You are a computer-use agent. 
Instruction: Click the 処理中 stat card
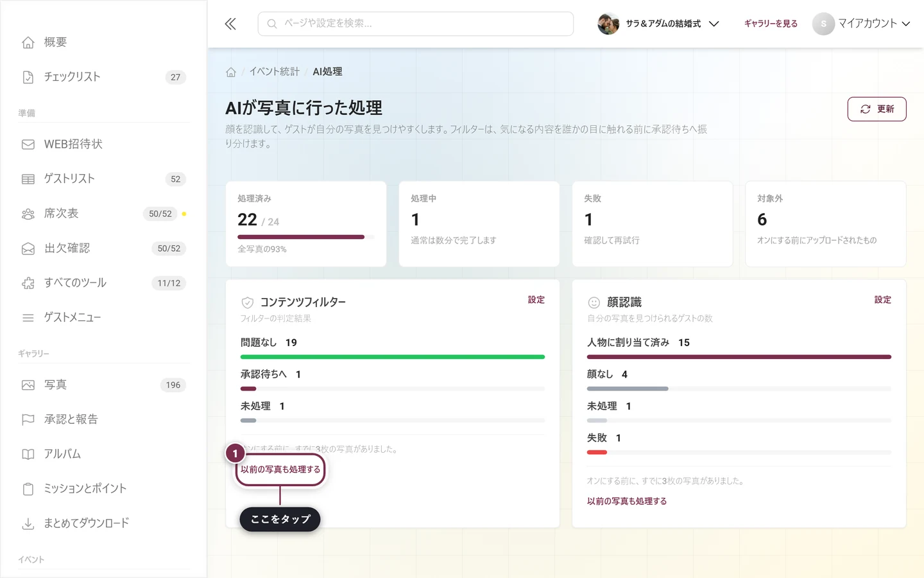(479, 224)
